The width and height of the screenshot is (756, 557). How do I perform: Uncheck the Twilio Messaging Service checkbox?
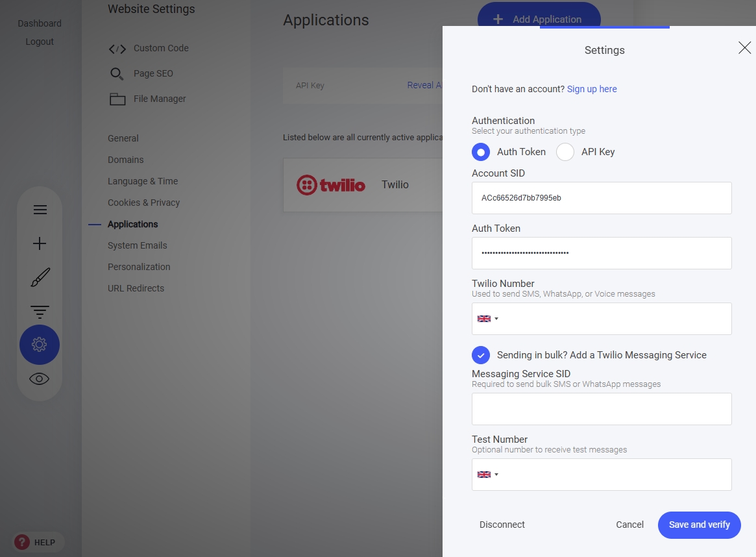481,355
